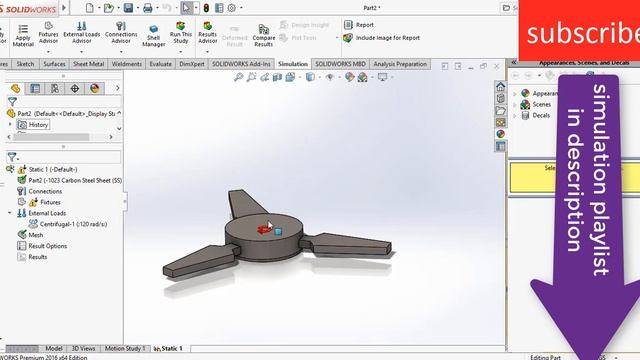The image size is (640, 360).
Task: Click Edit Appearance sphere icon
Action: click(x=349, y=77)
